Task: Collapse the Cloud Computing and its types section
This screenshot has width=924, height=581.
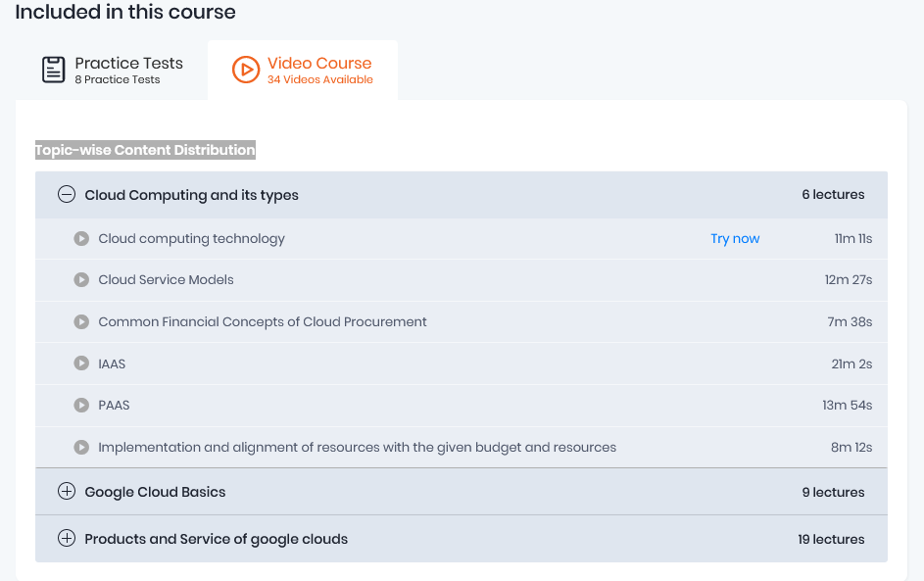Action: (x=67, y=195)
